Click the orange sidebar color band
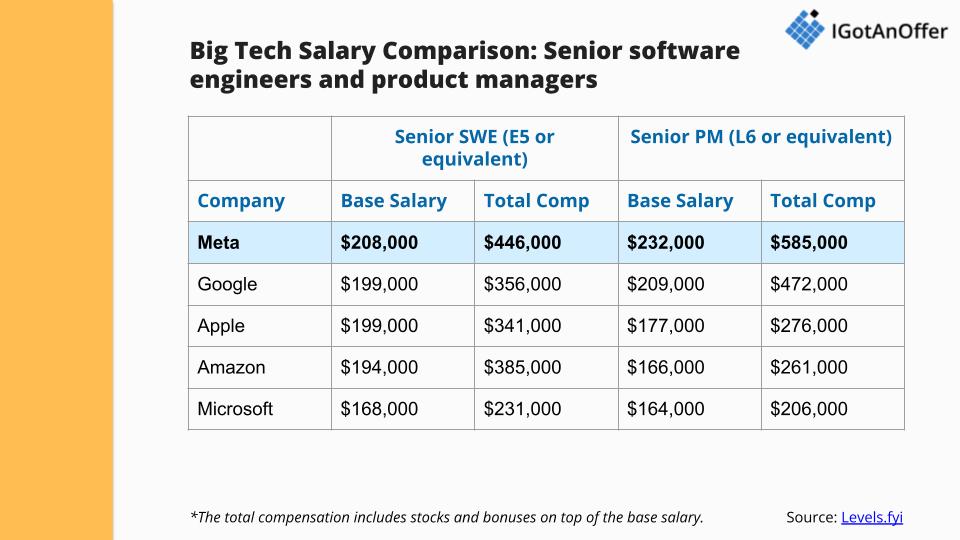Image resolution: width=960 pixels, height=540 pixels. coord(56,270)
